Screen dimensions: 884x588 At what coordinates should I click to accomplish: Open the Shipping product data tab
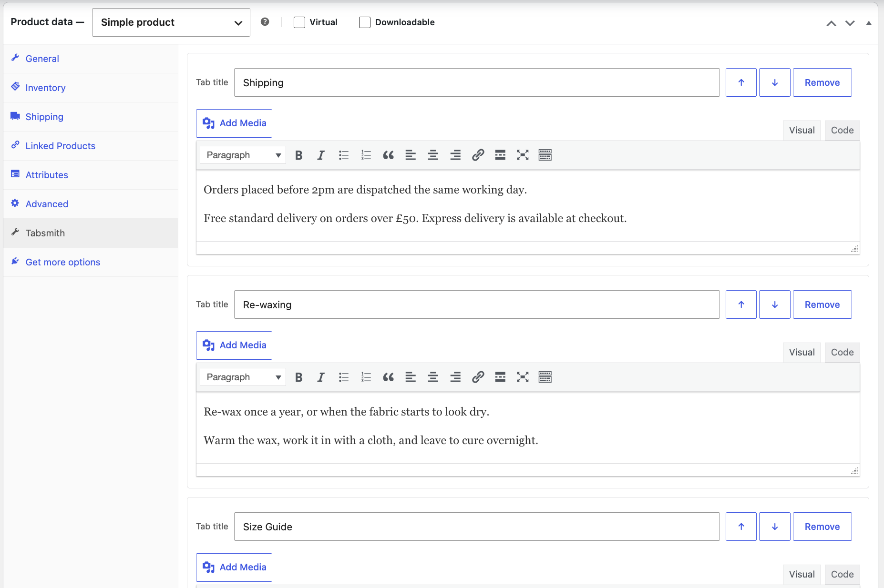coord(91,117)
